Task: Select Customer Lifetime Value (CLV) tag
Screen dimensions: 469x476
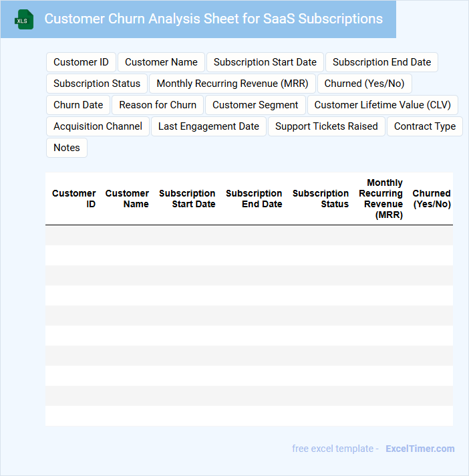Action: [382, 105]
